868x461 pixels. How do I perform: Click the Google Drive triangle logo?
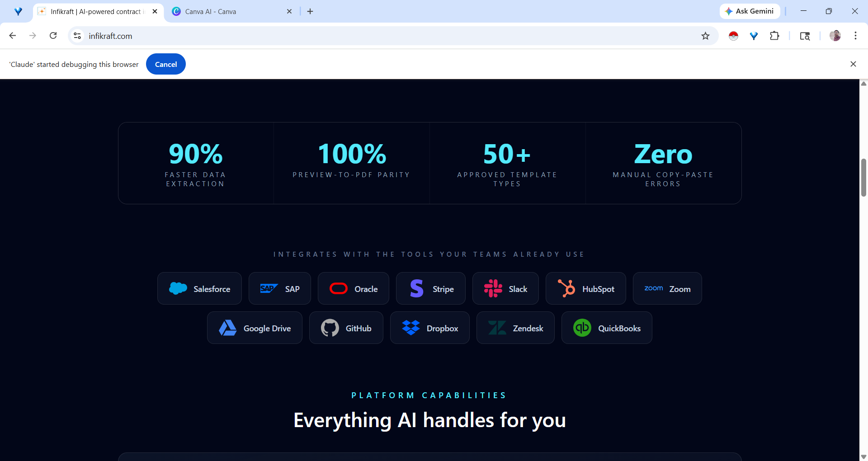pyautogui.click(x=228, y=328)
